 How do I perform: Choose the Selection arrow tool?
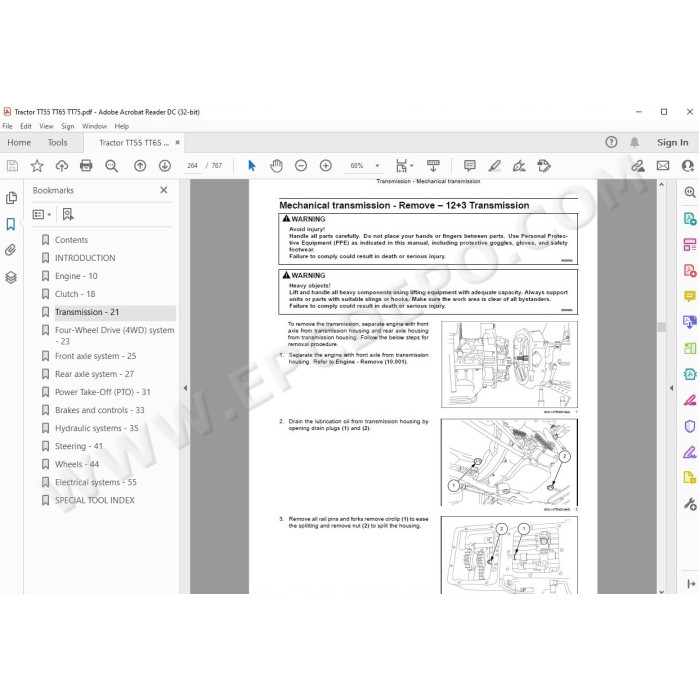pyautogui.click(x=252, y=166)
